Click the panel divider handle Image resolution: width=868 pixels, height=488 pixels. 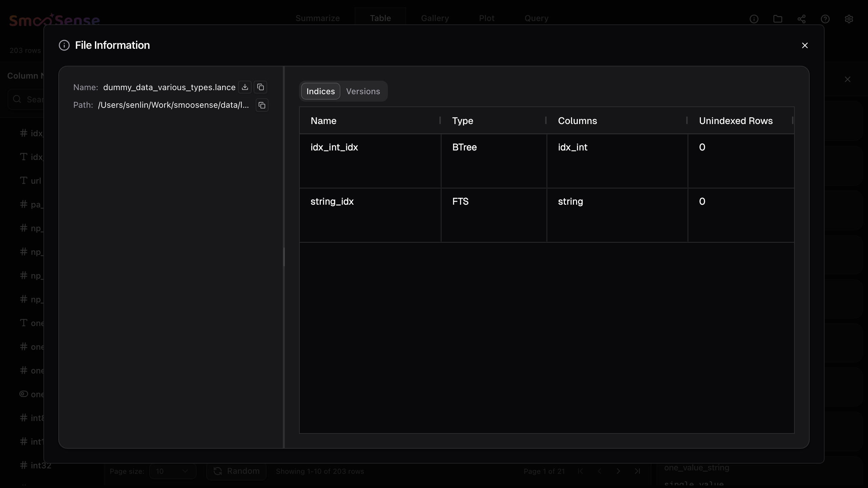point(284,257)
